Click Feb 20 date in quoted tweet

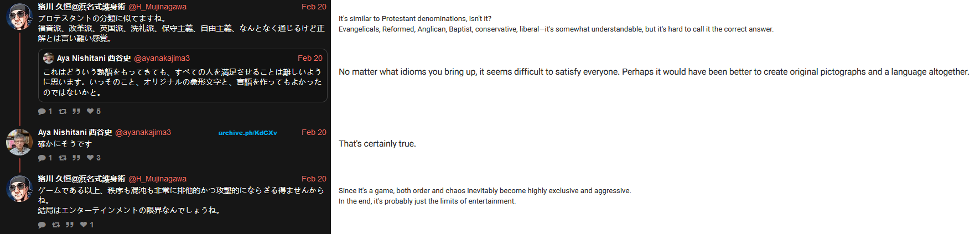[310, 58]
